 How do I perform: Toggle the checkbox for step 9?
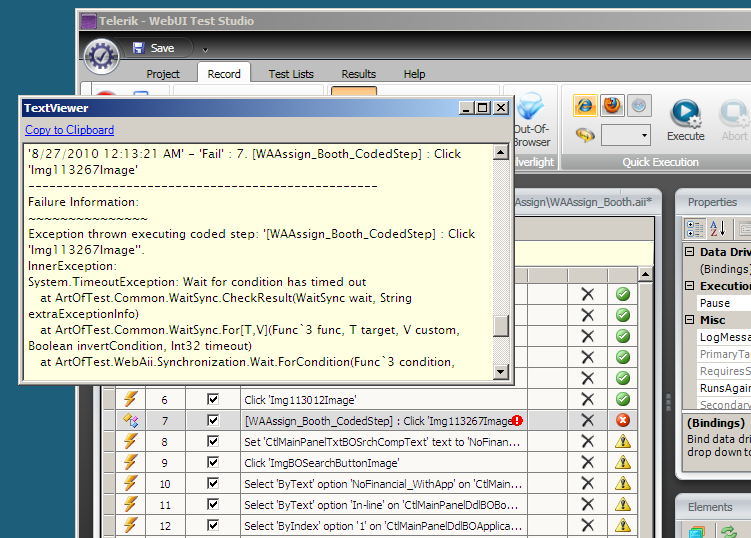pos(213,462)
